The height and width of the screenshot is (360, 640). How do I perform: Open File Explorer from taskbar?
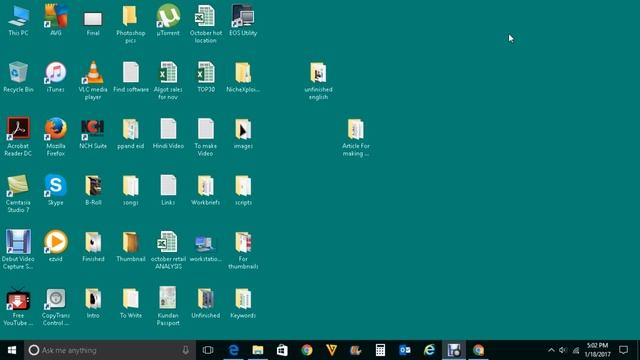click(x=258, y=350)
